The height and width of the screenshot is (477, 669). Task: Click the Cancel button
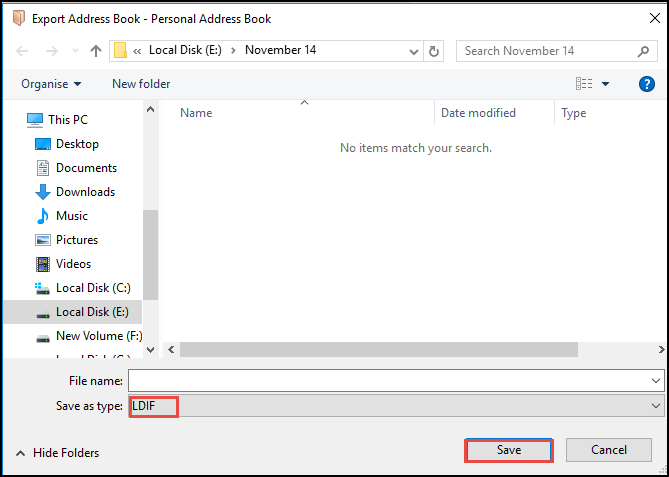pyautogui.click(x=609, y=450)
